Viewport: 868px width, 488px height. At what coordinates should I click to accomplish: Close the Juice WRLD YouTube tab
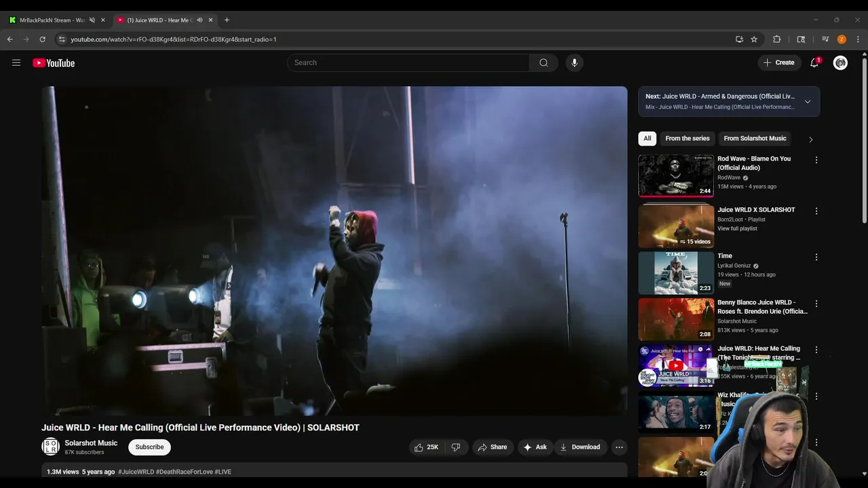point(210,20)
